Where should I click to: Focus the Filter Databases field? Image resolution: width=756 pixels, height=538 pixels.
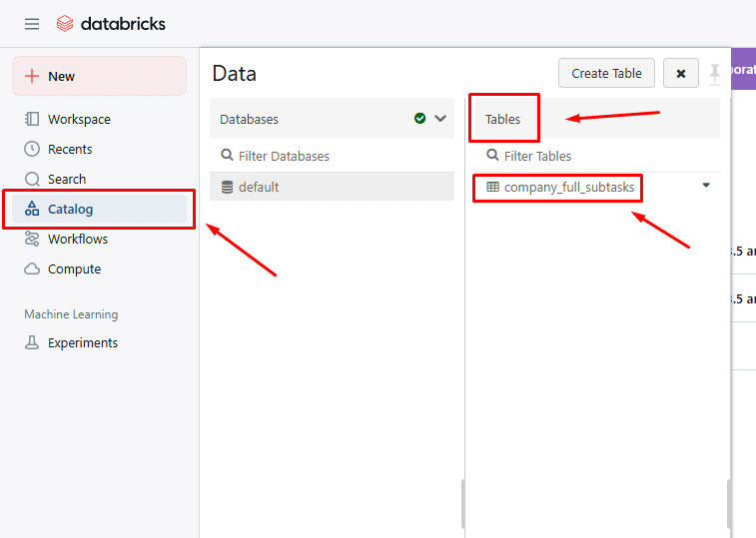coord(333,156)
